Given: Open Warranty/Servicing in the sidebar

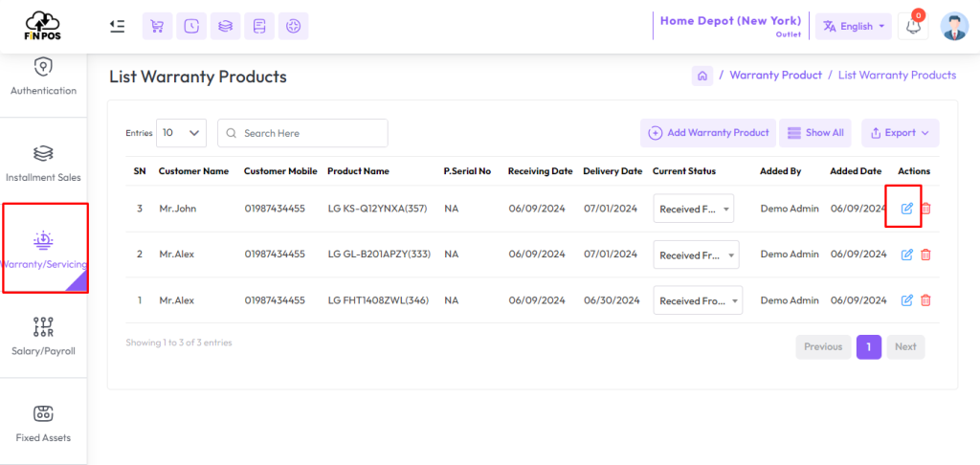Looking at the screenshot, I should point(45,248).
